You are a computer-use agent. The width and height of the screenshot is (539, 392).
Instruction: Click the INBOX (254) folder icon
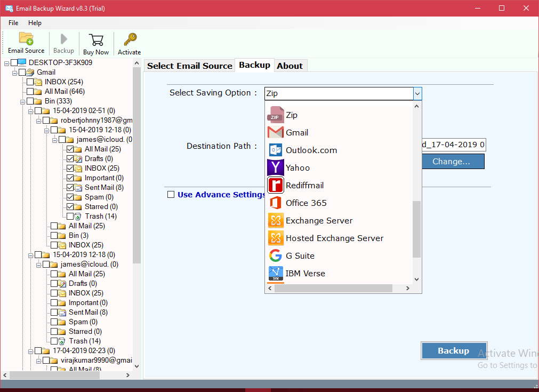[x=38, y=82]
